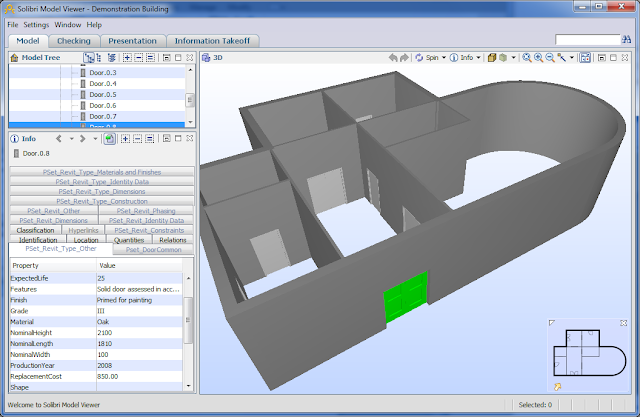This screenshot has width=640, height=417.
Task: Click the Zoom Out magnifier icon
Action: point(550,58)
